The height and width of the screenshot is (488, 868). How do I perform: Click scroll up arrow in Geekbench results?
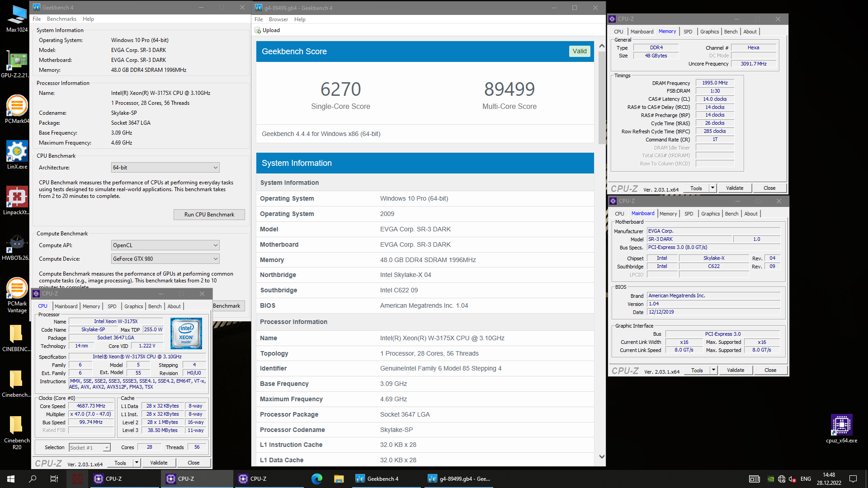602,46
